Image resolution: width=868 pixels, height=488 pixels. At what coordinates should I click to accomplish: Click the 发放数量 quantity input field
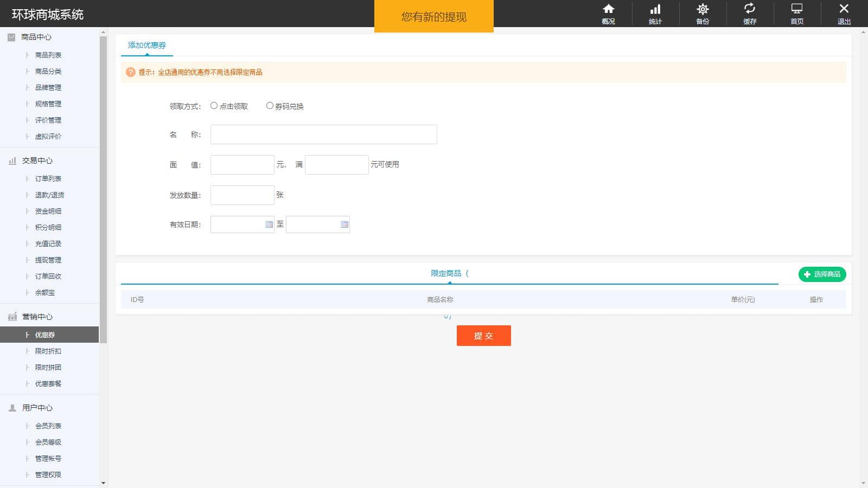click(242, 195)
